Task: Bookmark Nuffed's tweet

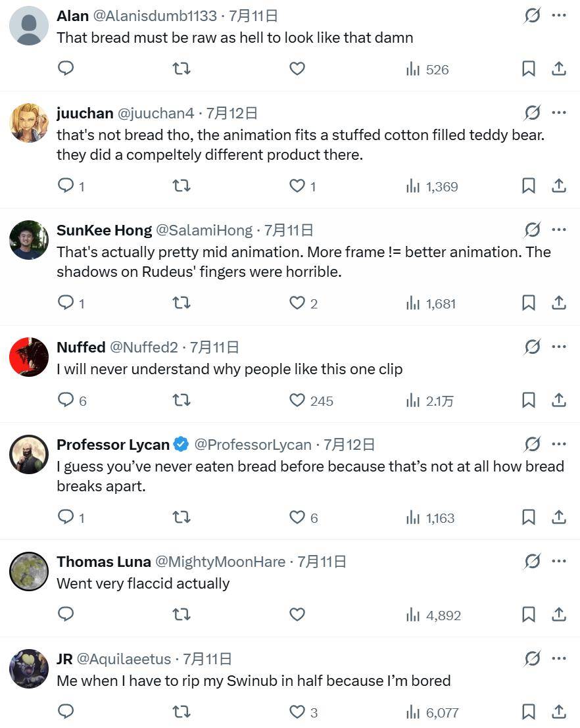Action: pyautogui.click(x=529, y=400)
